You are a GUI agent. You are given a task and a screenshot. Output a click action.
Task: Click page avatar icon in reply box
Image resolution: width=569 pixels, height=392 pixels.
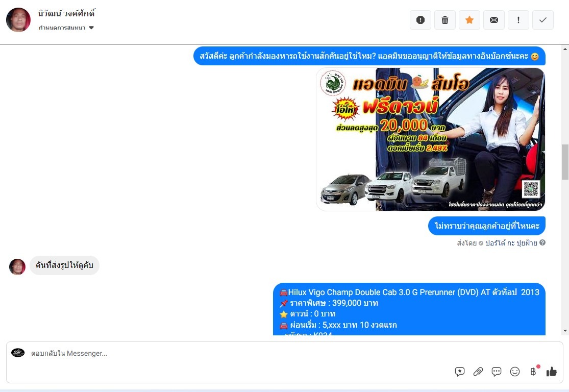tap(18, 352)
